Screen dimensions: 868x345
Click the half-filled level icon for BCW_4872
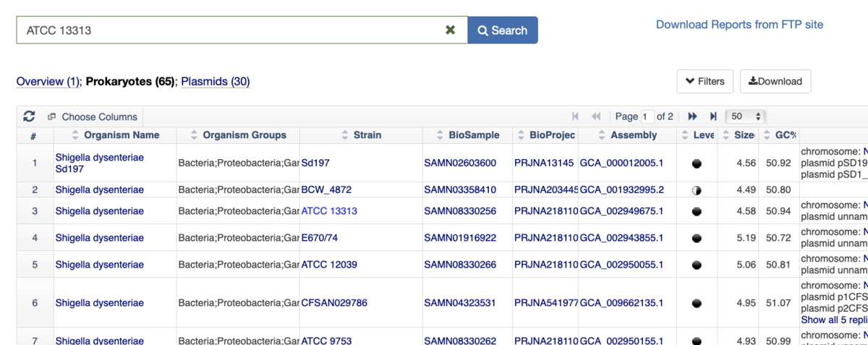[x=697, y=190]
